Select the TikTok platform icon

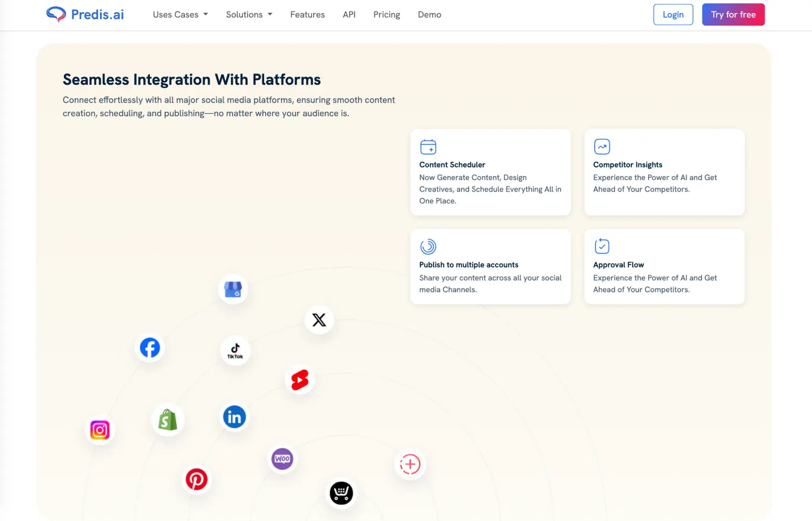click(235, 351)
